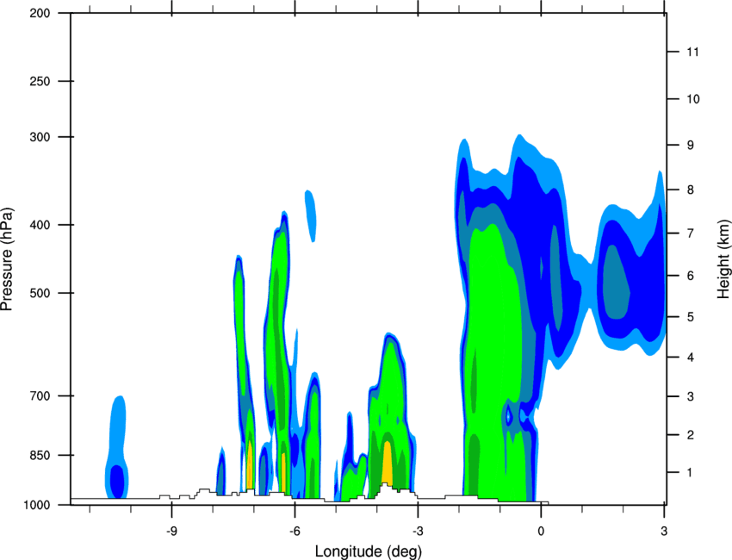Screen dimensions: 732x560
Task: Click the 1000 pressure tick label
Action: coord(36,506)
